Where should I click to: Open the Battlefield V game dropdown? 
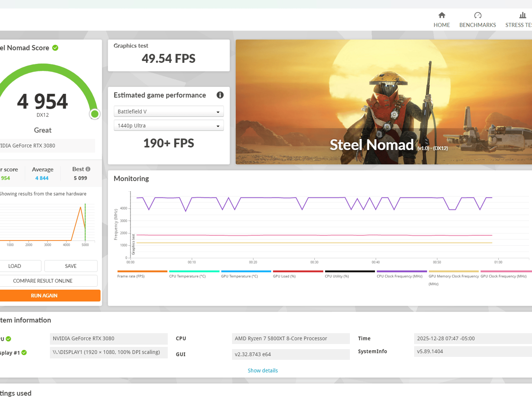(169, 111)
